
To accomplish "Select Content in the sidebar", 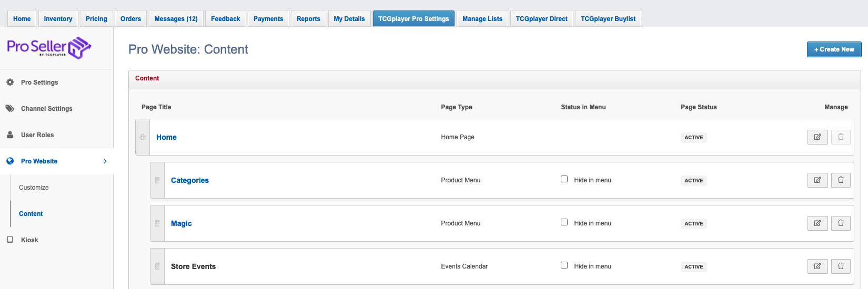I will (x=31, y=214).
